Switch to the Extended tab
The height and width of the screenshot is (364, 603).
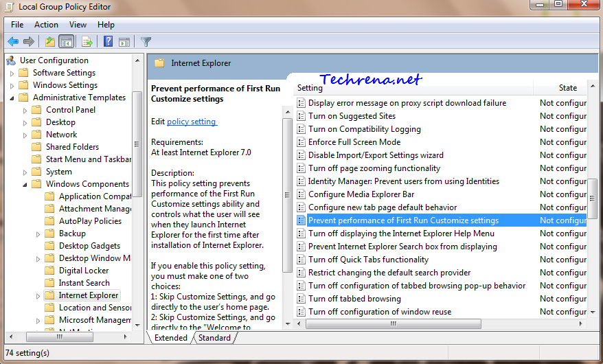(171, 337)
